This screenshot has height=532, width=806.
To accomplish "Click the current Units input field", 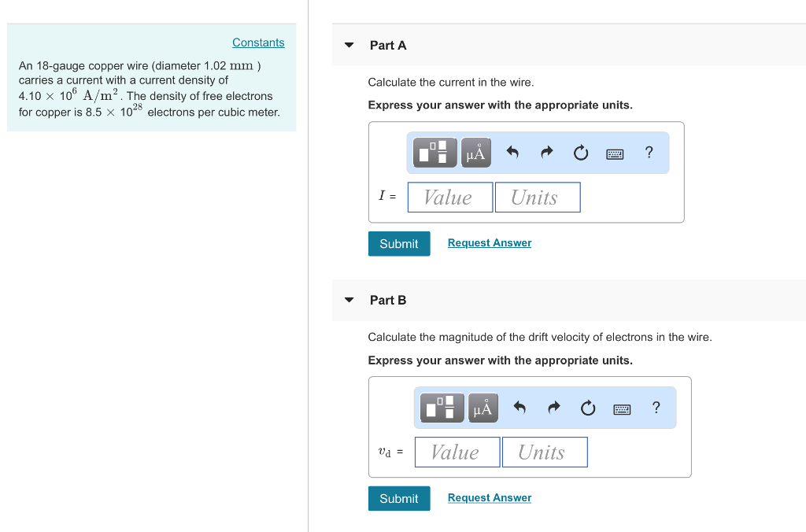I will [x=538, y=198].
